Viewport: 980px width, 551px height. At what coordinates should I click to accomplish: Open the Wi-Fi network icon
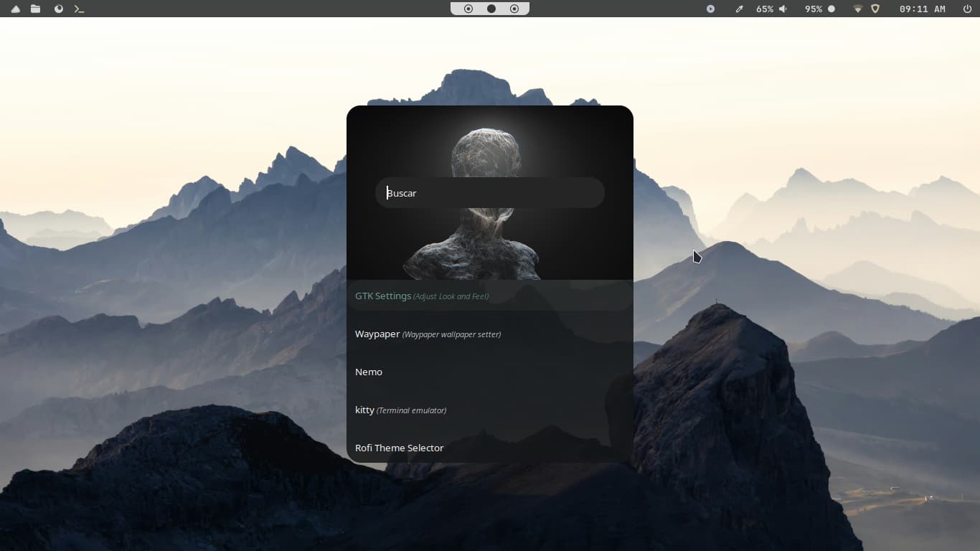click(857, 9)
